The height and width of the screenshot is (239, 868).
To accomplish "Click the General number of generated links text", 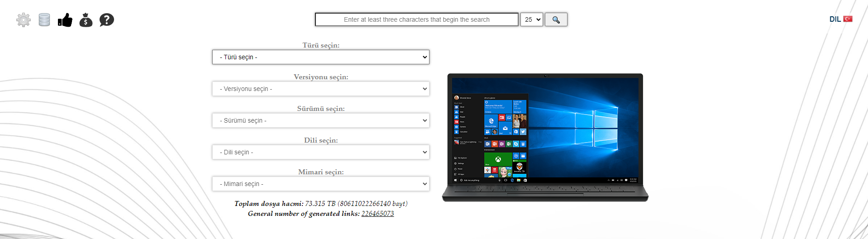I will (304, 214).
